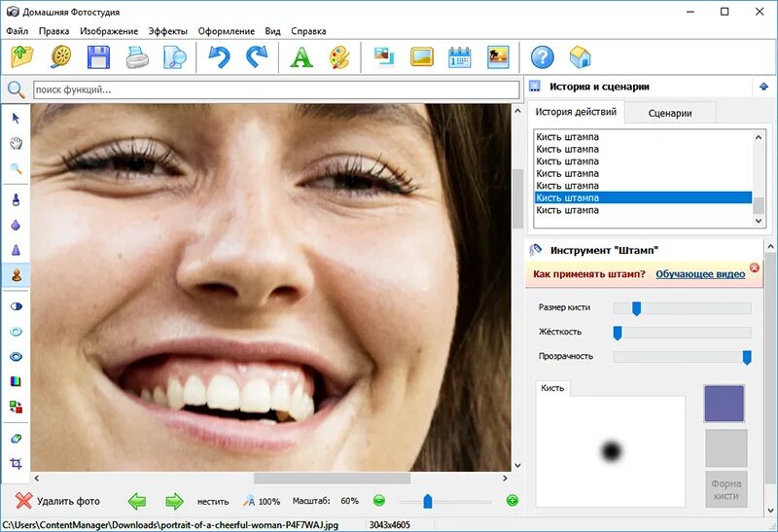Select the brush tool in left sidebar
This screenshot has width=778, height=532.
coord(16,200)
